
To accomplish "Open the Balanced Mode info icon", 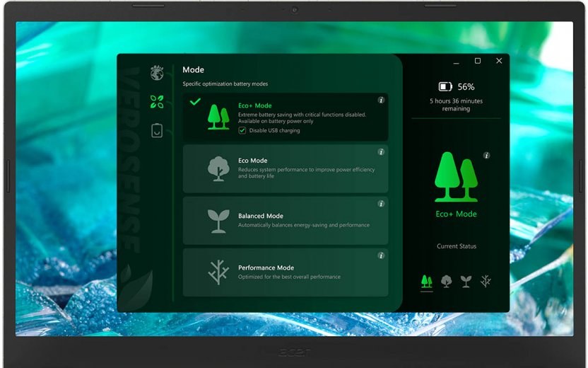I will pos(381,203).
